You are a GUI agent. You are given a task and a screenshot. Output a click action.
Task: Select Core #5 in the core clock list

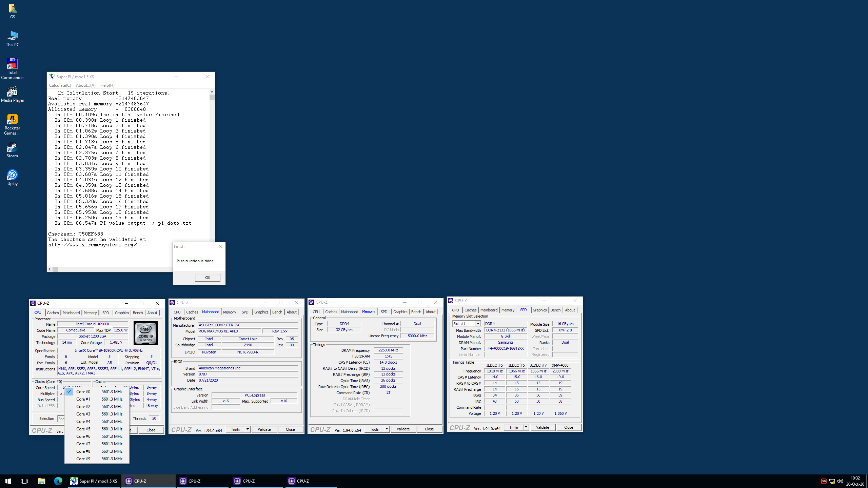(97, 429)
